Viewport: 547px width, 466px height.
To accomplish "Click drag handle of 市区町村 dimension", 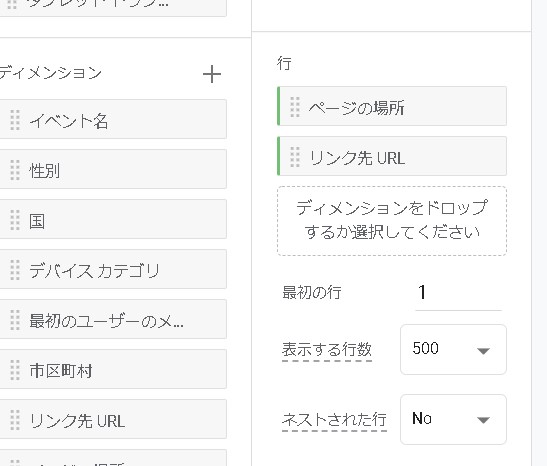I will [x=15, y=370].
